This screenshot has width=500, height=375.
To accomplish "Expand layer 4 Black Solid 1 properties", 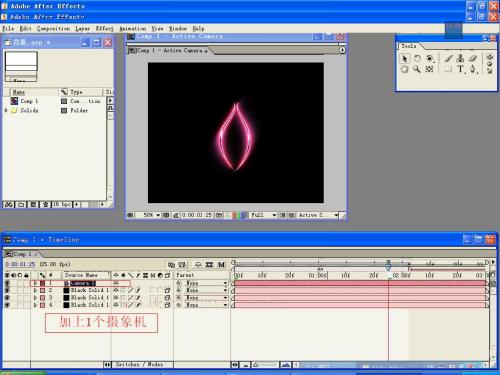I will (35, 305).
